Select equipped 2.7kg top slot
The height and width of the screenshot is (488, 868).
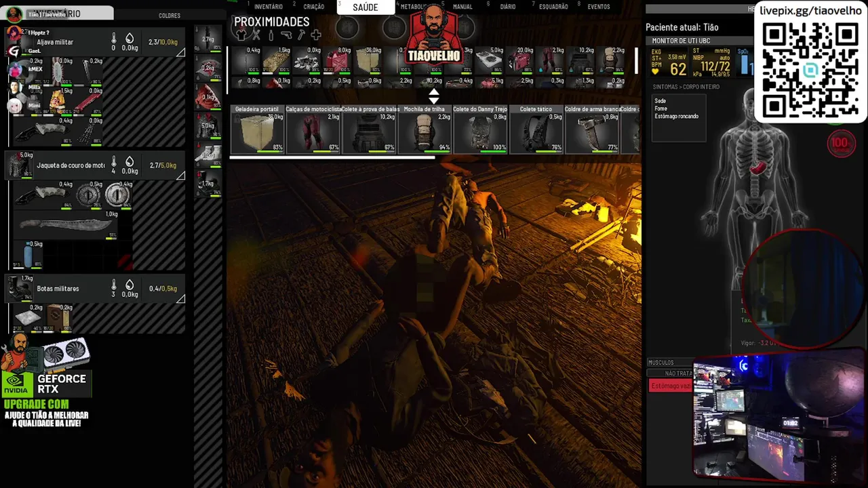coord(208,39)
